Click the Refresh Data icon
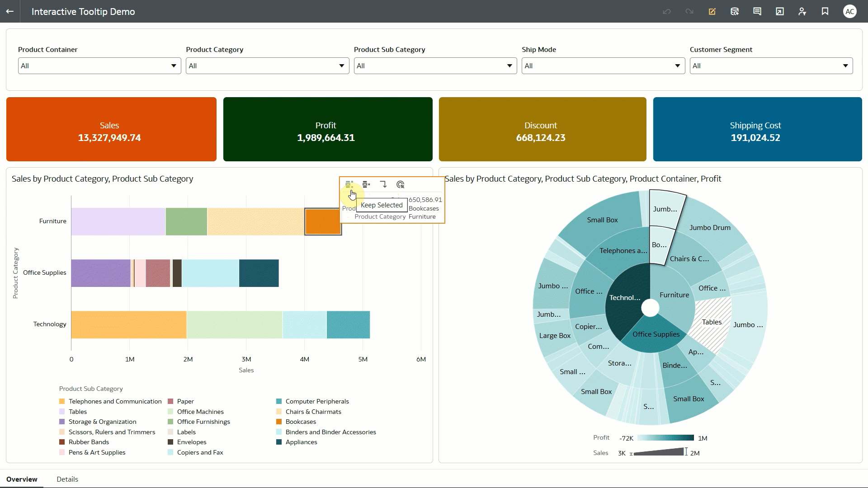The width and height of the screenshot is (868, 488). (x=735, y=11)
